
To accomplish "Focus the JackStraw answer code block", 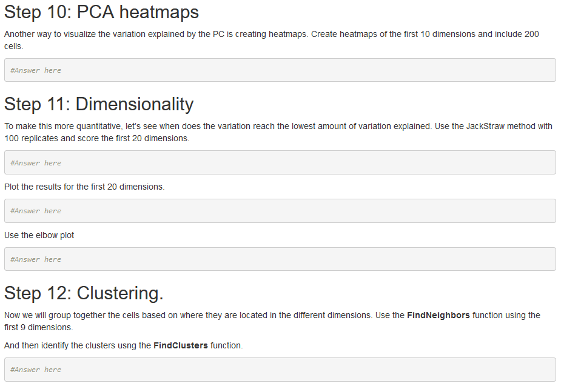I will coord(280,162).
